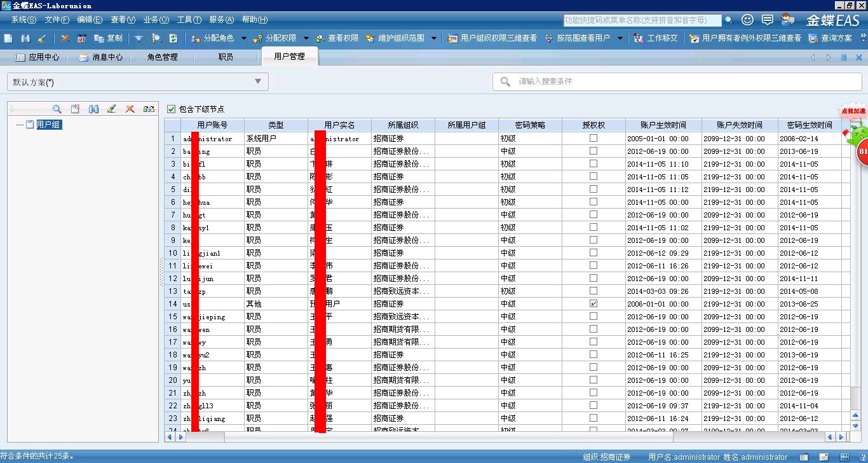The height and width of the screenshot is (463, 868).
Task: Click 账户生效时间 column header
Action: (663, 125)
